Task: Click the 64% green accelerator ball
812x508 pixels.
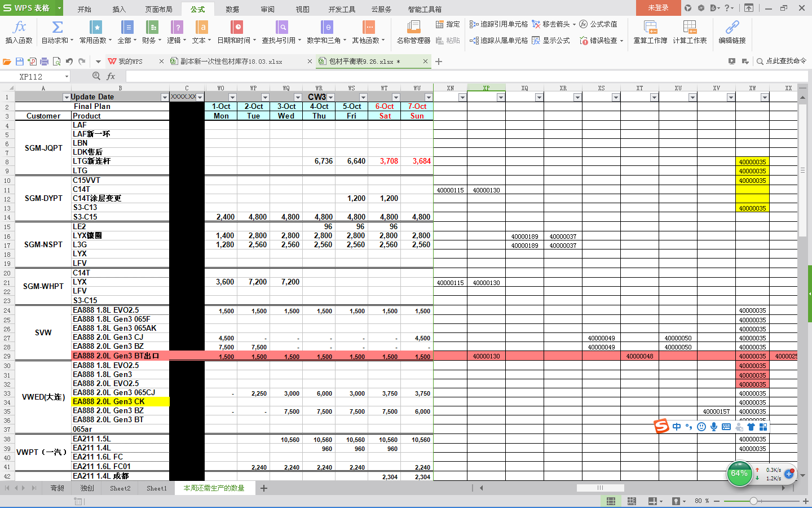Action: 739,473
